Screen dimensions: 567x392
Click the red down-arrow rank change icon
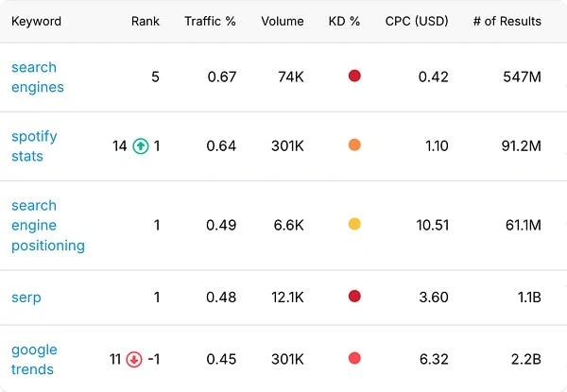point(134,360)
